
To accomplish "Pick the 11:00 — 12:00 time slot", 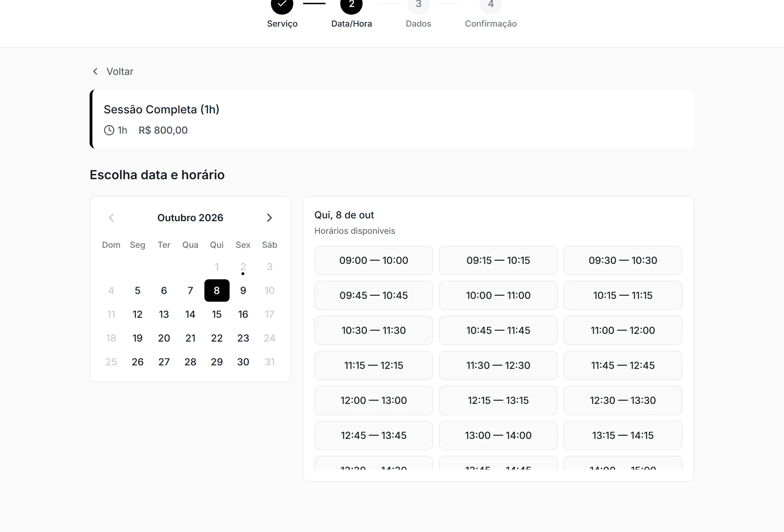I will [x=623, y=330].
